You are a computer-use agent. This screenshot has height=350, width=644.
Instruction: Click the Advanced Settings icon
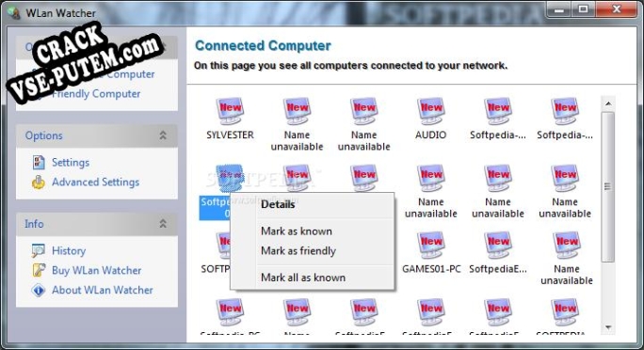tap(39, 182)
